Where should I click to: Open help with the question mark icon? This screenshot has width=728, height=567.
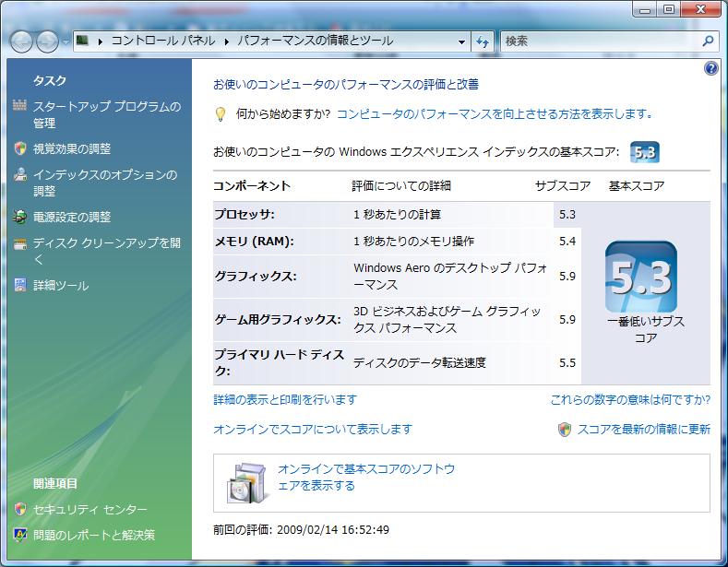(710, 69)
